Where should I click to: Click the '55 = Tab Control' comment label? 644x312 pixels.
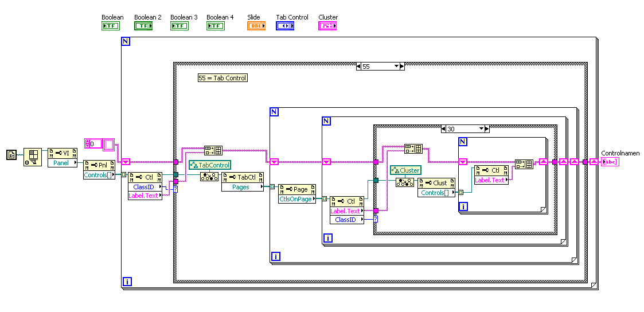(223, 77)
